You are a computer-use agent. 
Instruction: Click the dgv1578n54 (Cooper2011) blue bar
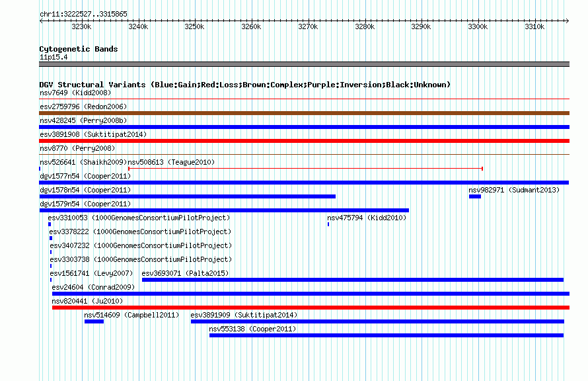187,196
